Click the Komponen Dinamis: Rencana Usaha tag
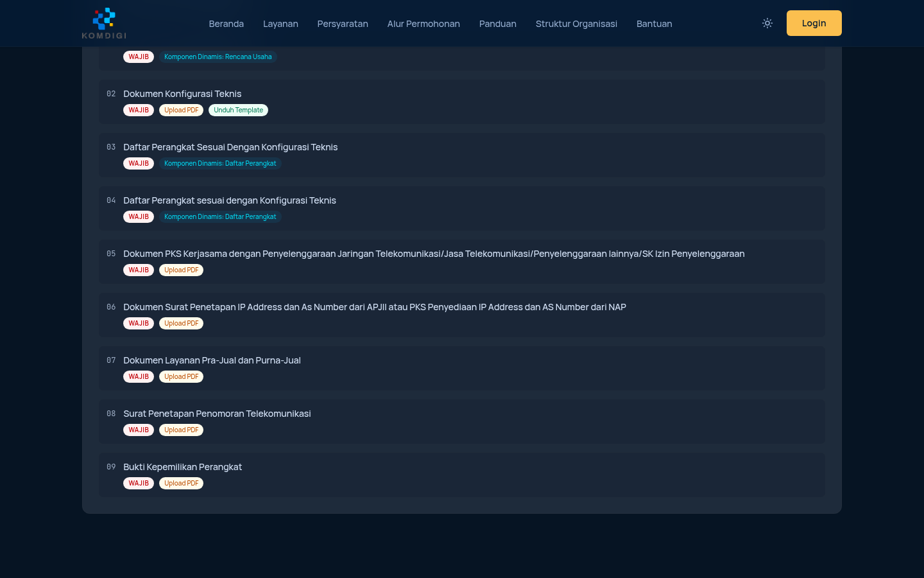The width and height of the screenshot is (924, 578). click(x=218, y=57)
